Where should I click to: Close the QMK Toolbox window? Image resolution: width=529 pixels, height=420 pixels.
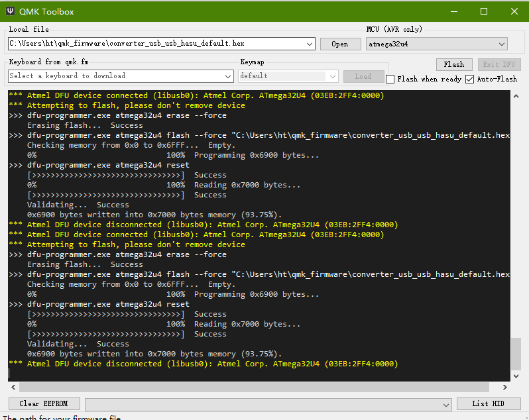pyautogui.click(x=514, y=11)
